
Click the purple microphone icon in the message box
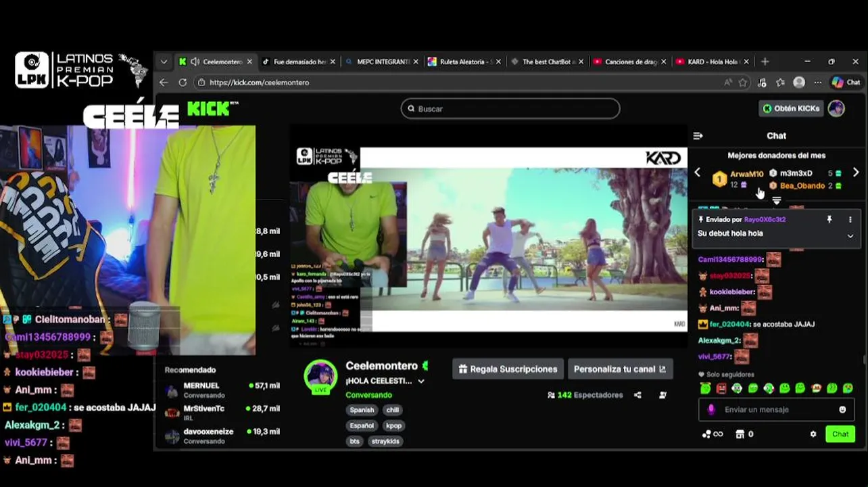pyautogui.click(x=710, y=409)
